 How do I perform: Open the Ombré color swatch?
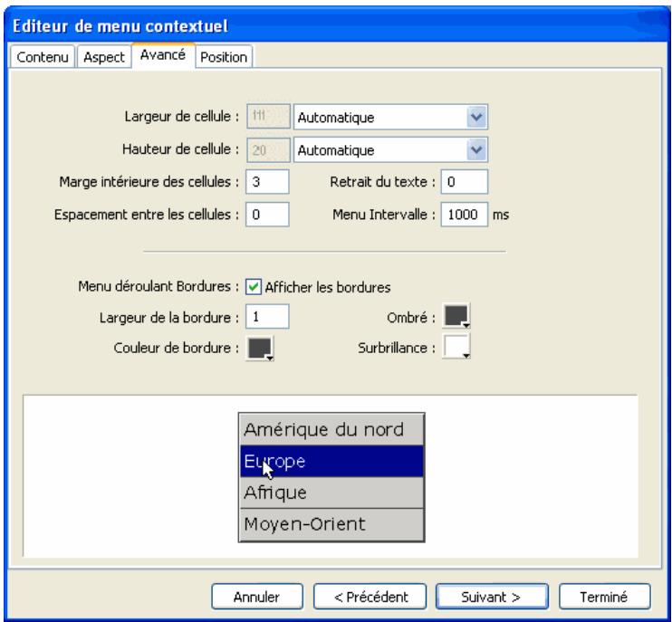tap(456, 316)
